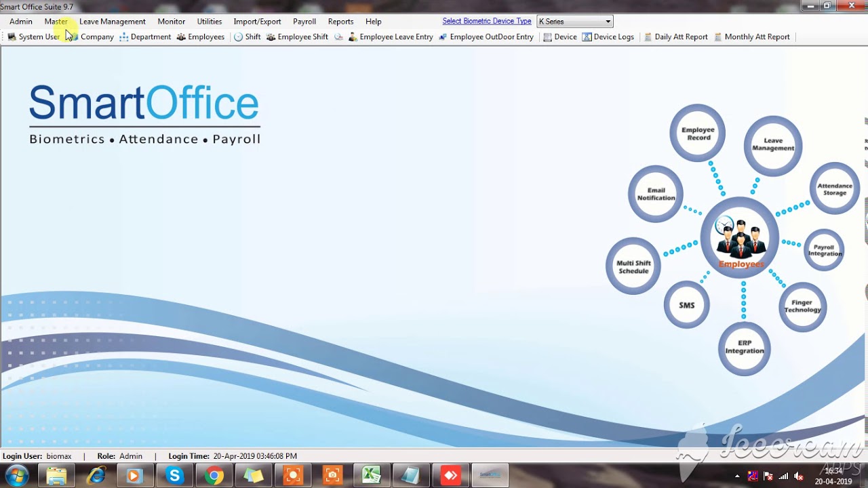Open Excel from the taskbar

click(372, 476)
